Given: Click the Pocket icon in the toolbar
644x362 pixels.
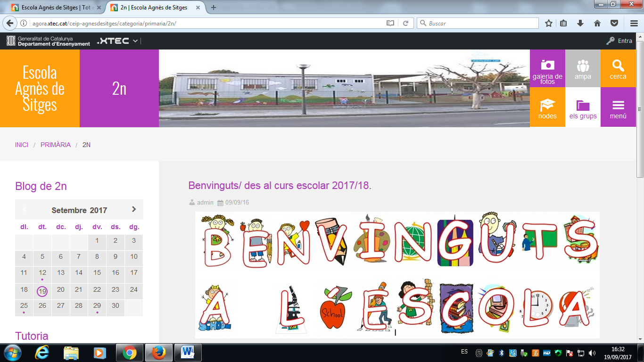Looking at the screenshot, I should click(x=614, y=23).
